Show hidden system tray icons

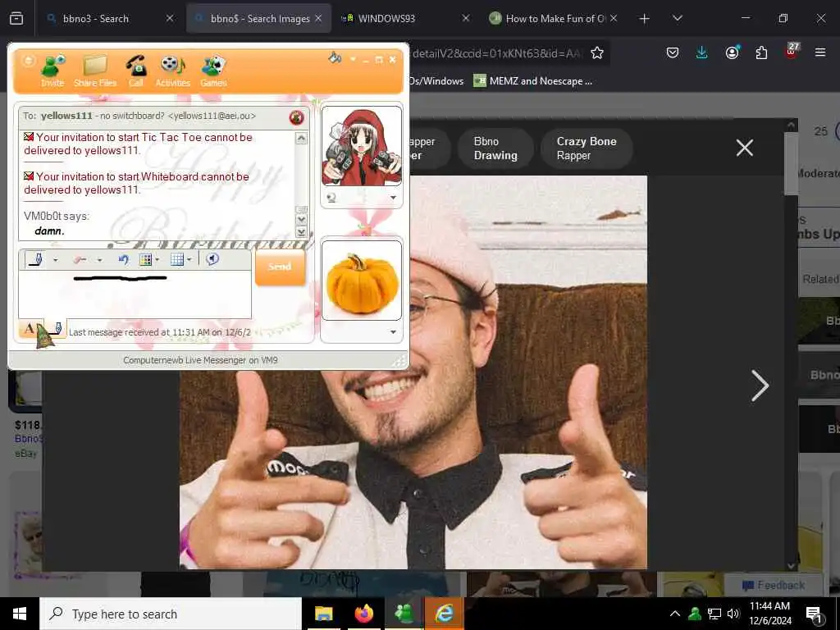[x=675, y=614]
